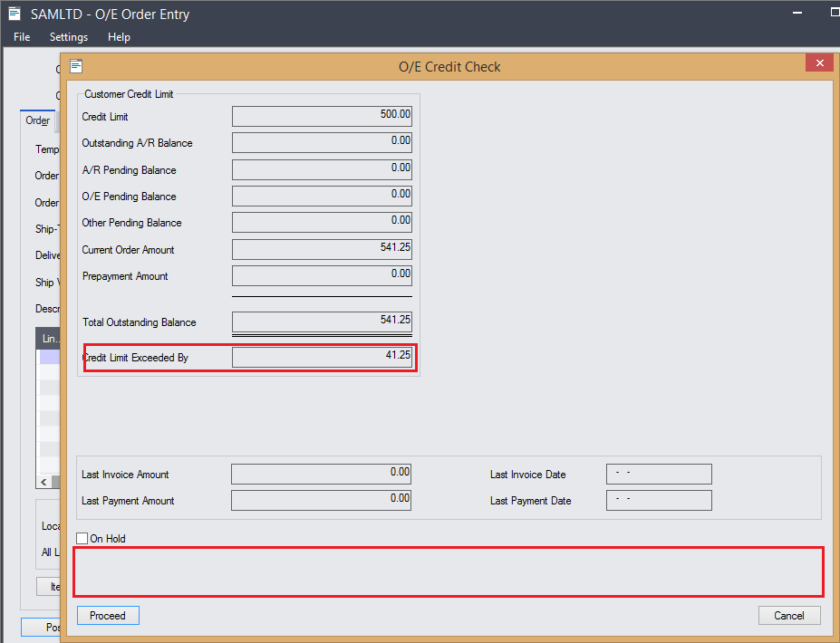This screenshot has width=840, height=643.
Task: Minimize the O/E Order Entry window
Action: click(x=797, y=13)
